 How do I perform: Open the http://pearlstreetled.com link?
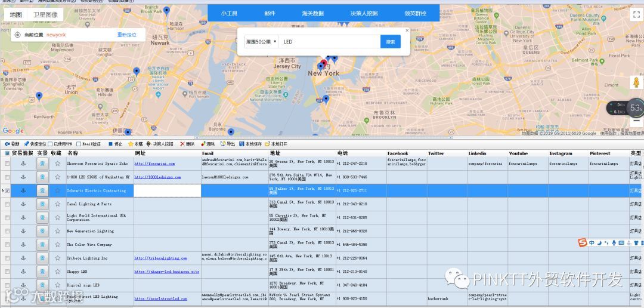coord(160,299)
